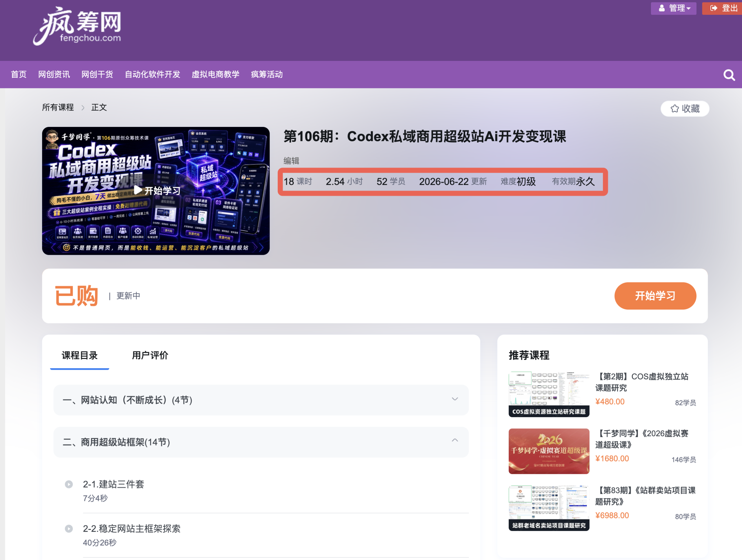Viewport: 742px width, 560px height.
Task: Open the search magnifier icon
Action: 729,75
